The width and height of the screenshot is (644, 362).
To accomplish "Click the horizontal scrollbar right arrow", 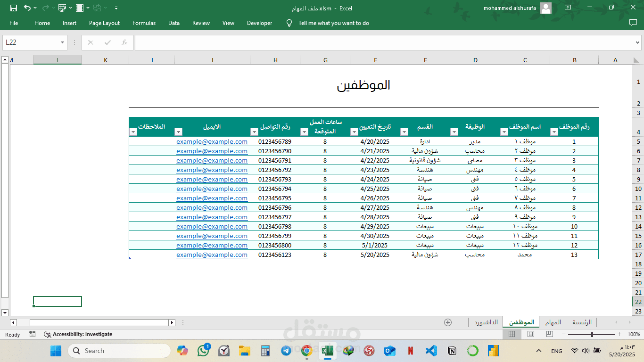I will point(172,322).
